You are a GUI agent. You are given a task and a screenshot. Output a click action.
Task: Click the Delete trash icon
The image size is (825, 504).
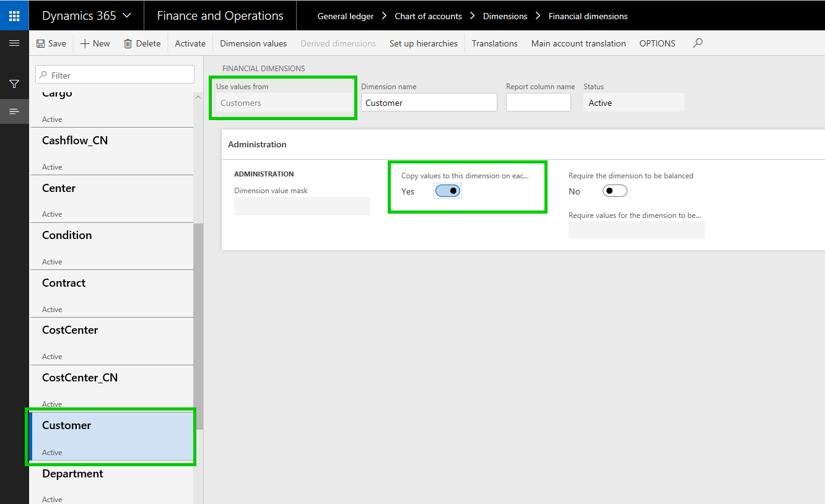[x=128, y=43]
